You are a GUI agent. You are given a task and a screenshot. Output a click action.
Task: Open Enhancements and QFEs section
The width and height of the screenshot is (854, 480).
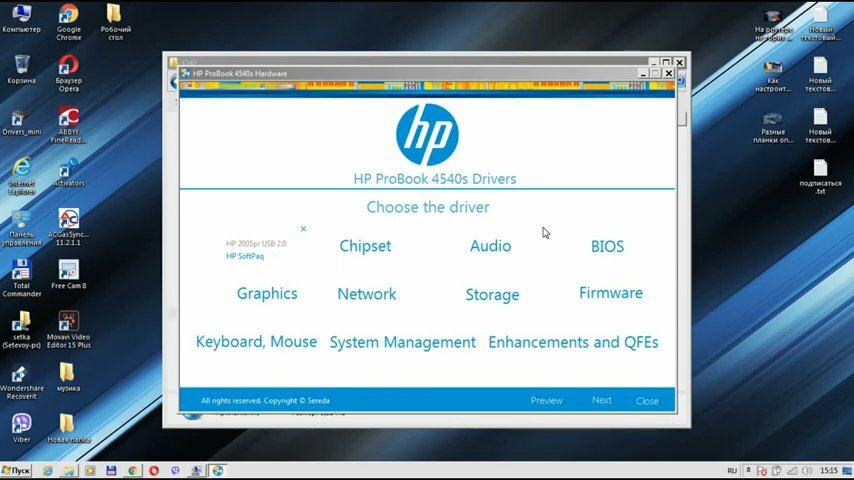click(573, 342)
